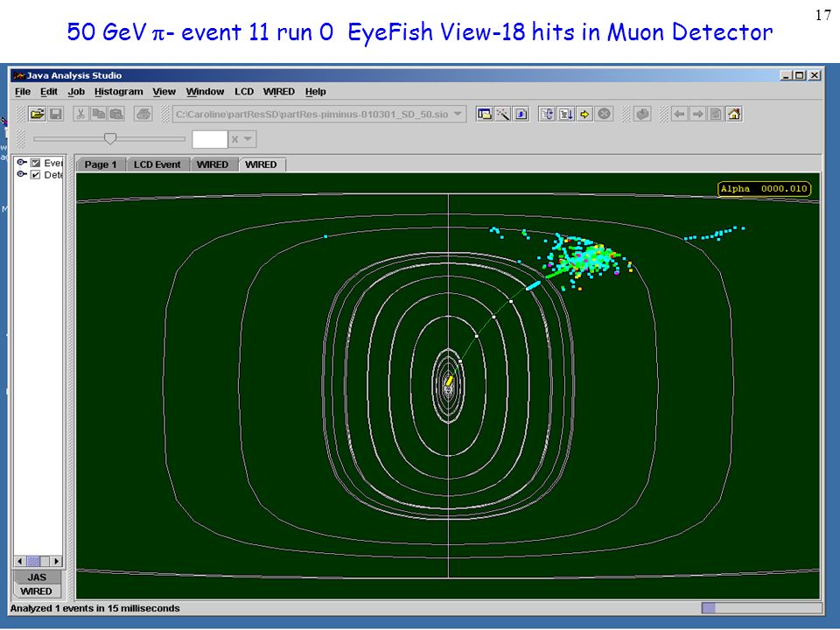Click the back arrow navigation icon
Image resolution: width=840 pixels, height=630 pixels.
tap(679, 114)
